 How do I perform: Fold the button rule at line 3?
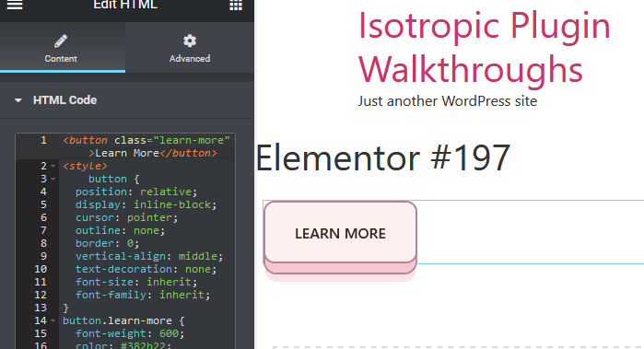[53, 179]
